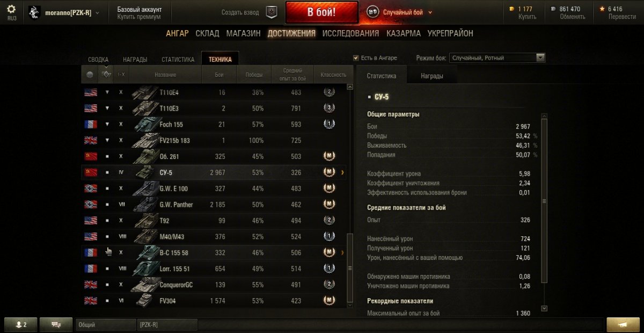Click the Купить премиум link
644x333 pixels.
pos(139,17)
